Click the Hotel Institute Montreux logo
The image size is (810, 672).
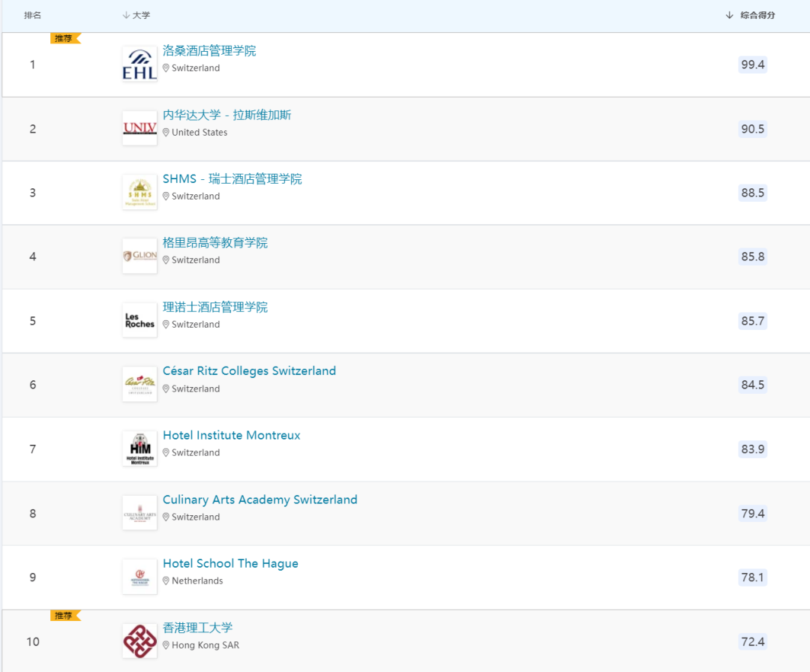click(x=139, y=449)
